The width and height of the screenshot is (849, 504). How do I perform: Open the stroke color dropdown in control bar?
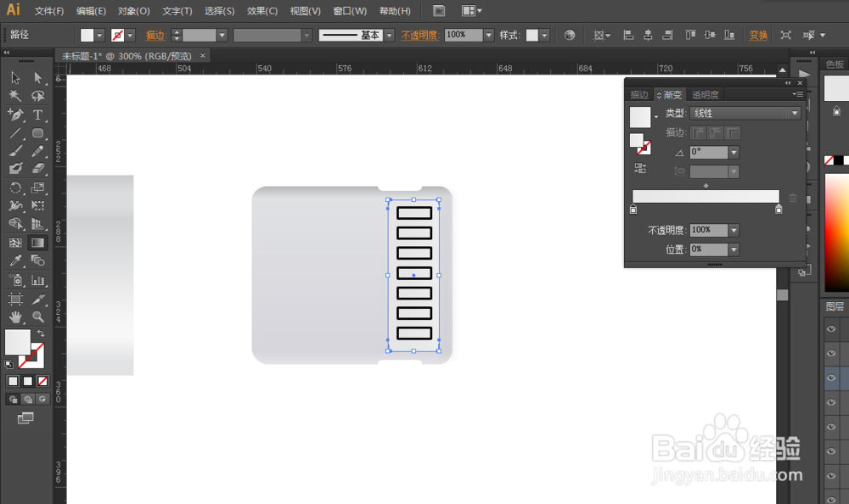point(130,35)
